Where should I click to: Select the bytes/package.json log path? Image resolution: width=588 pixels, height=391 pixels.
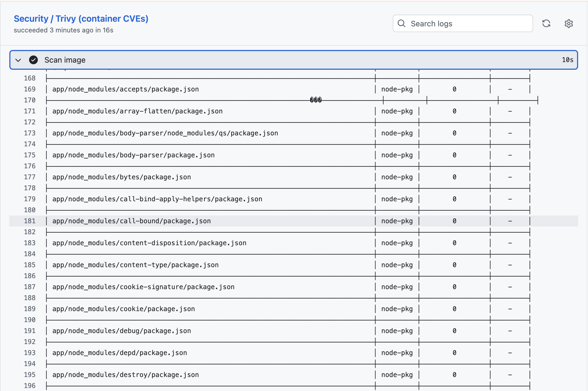[x=122, y=177]
